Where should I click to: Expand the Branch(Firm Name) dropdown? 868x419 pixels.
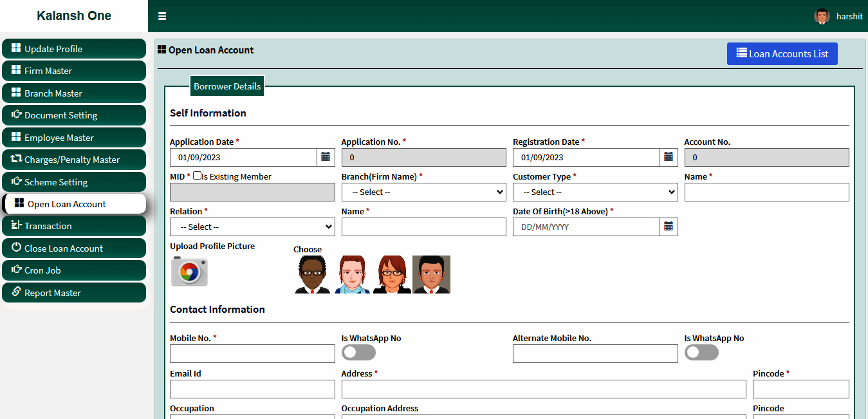pyautogui.click(x=423, y=192)
